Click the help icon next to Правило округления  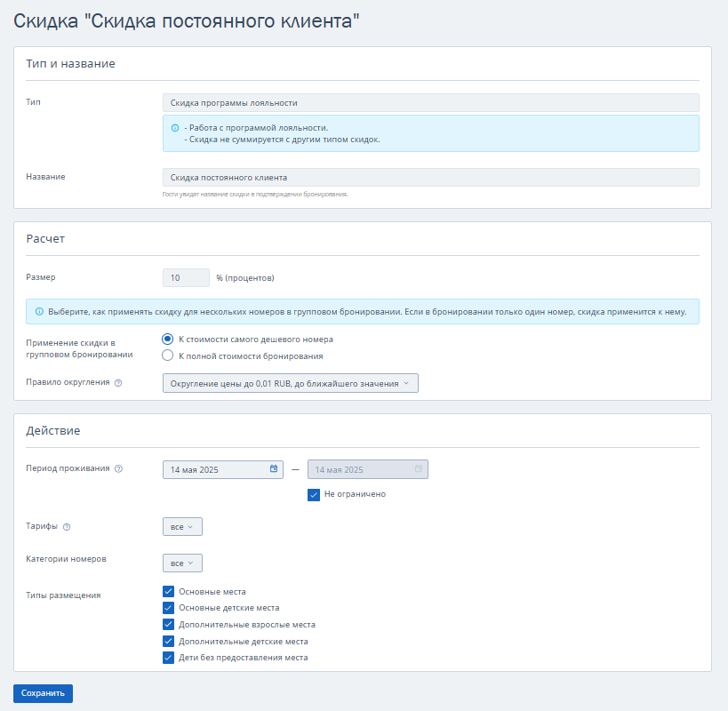point(118,383)
